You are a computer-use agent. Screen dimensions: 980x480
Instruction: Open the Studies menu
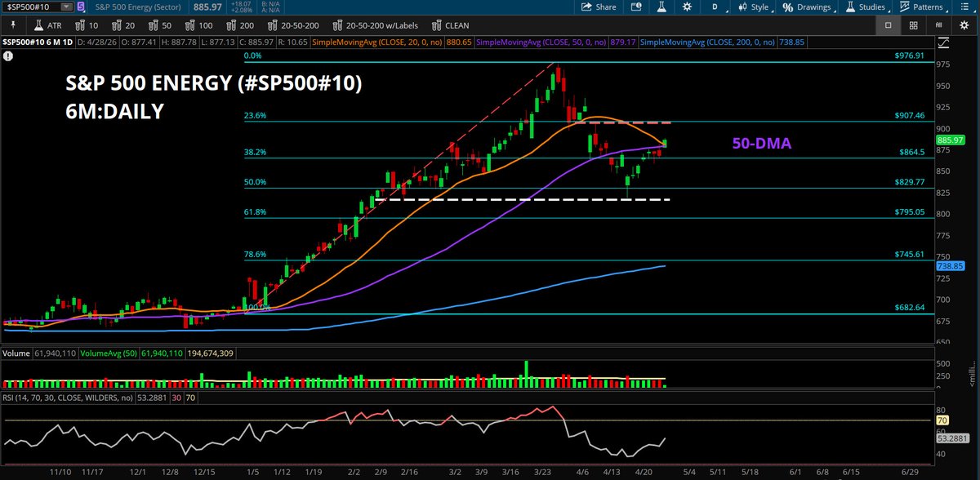[x=866, y=7]
